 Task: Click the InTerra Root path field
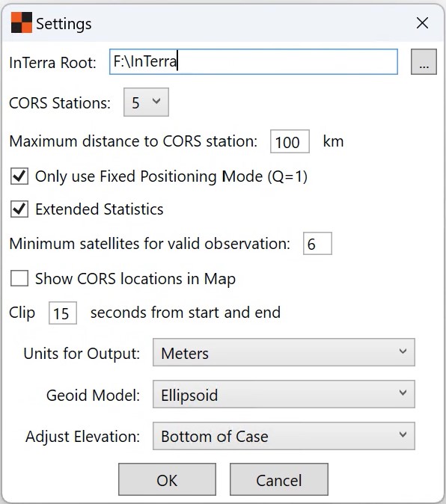(254, 62)
